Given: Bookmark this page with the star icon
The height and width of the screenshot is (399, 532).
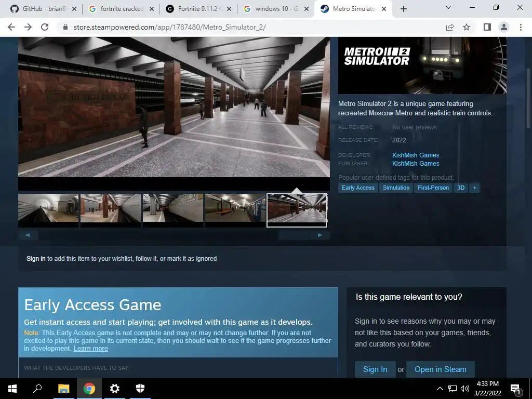Looking at the screenshot, I should [x=467, y=27].
